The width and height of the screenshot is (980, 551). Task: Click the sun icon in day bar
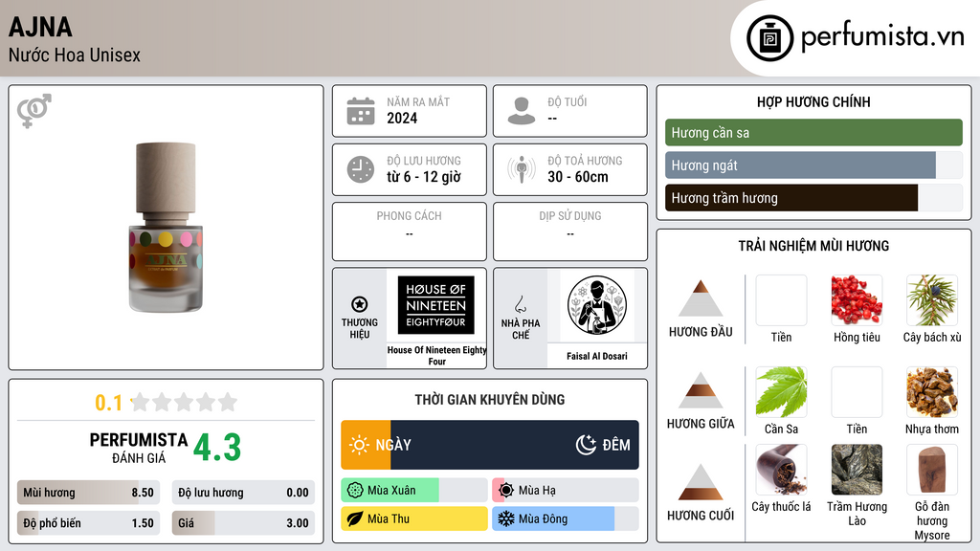(360, 445)
